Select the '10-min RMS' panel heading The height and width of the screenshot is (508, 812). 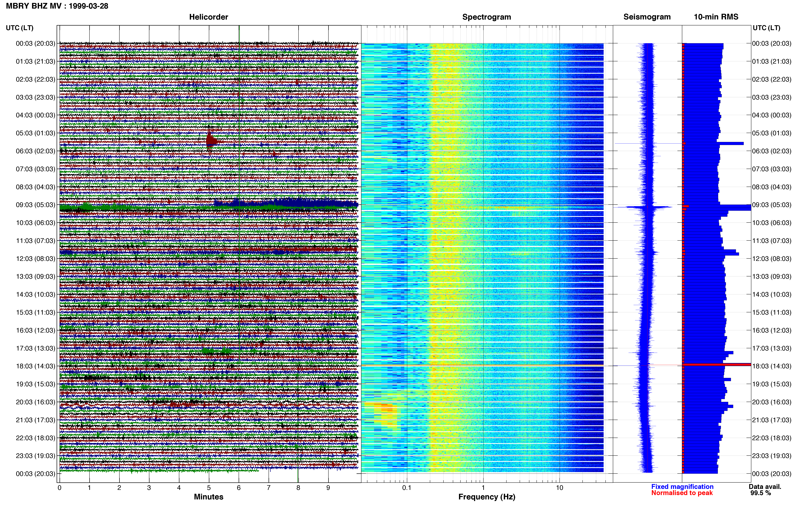point(716,17)
